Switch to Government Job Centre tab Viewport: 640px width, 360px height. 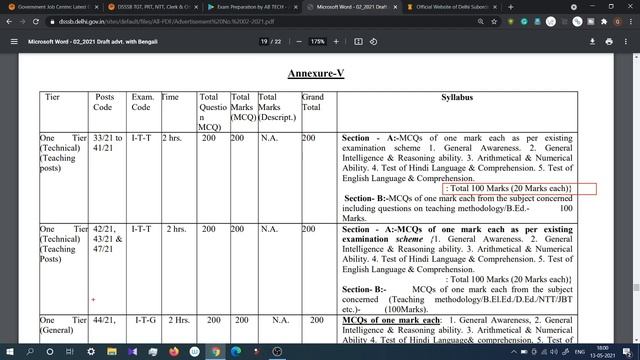click(x=52, y=7)
